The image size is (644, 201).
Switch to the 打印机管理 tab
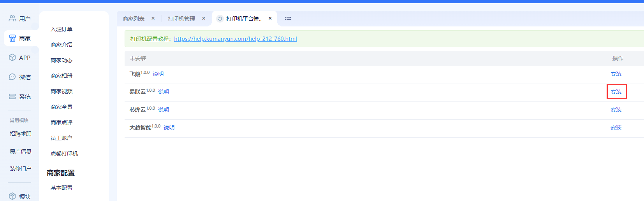coord(181,19)
